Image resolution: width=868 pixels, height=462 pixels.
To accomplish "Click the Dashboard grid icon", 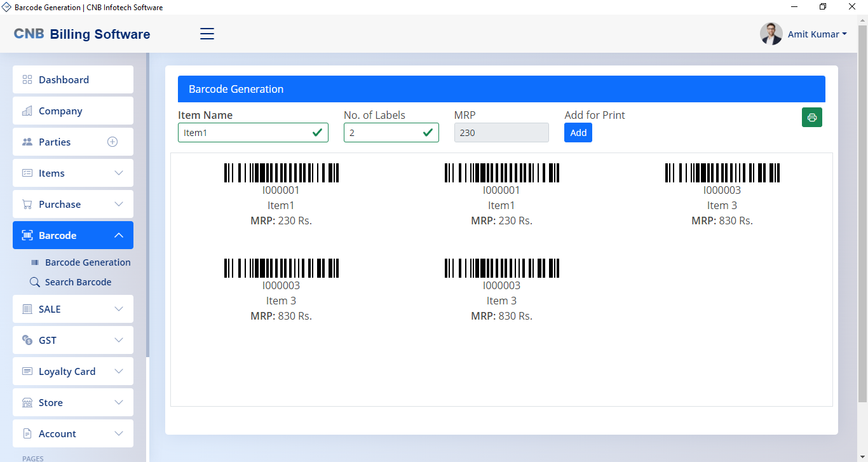I will click(27, 79).
